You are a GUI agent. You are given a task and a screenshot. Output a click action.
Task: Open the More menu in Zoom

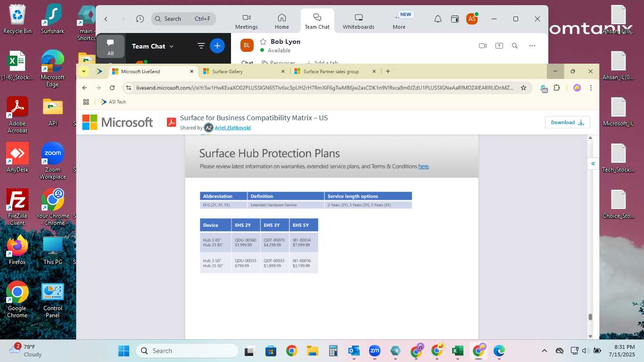399,21
